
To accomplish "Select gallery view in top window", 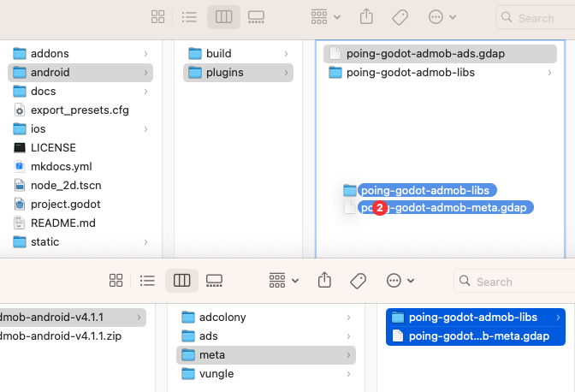I will click(x=257, y=17).
